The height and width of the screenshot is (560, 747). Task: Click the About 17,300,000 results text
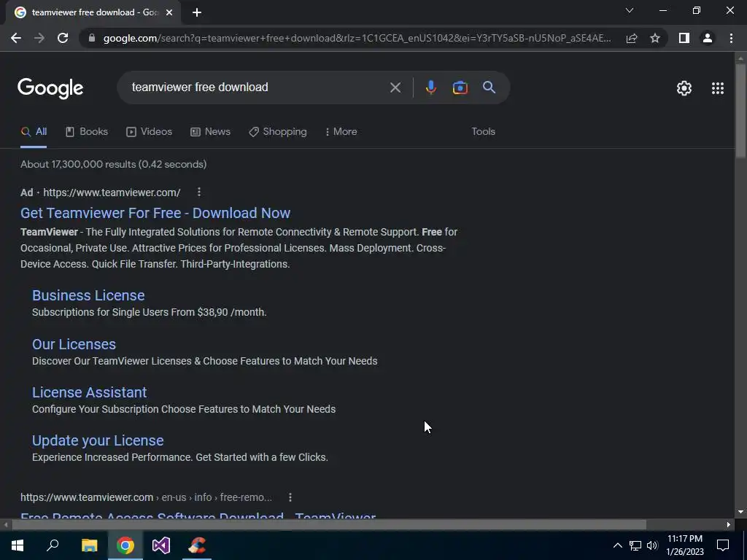(x=113, y=164)
